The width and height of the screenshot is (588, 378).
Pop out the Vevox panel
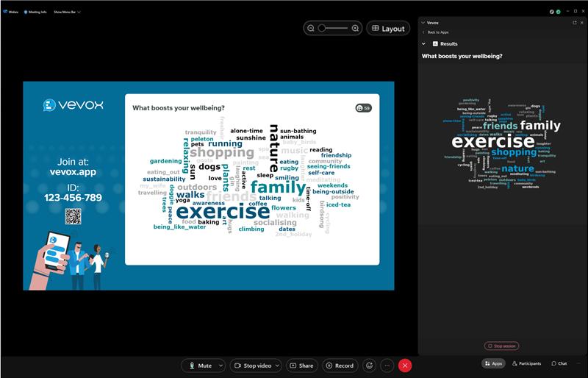[x=575, y=23]
